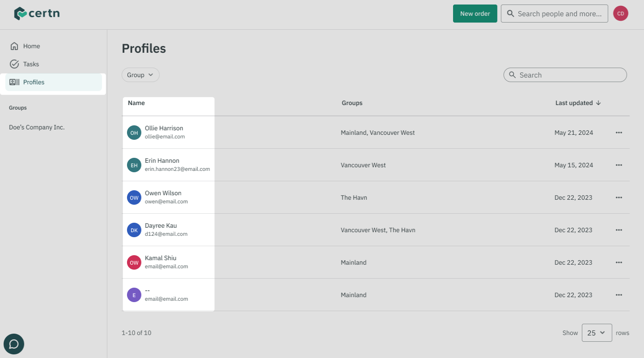Click the profiles Search field
Screen dimensions: 644x358
pyautogui.click(x=565, y=75)
